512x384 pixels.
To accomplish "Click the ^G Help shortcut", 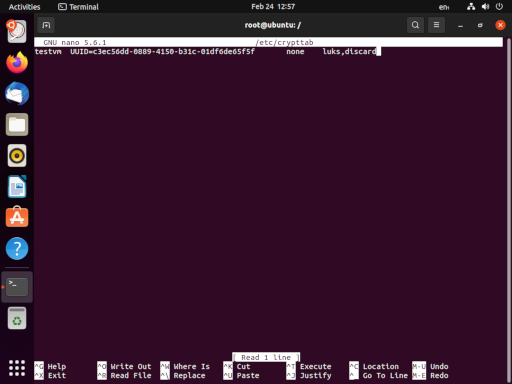I will click(x=50, y=366).
